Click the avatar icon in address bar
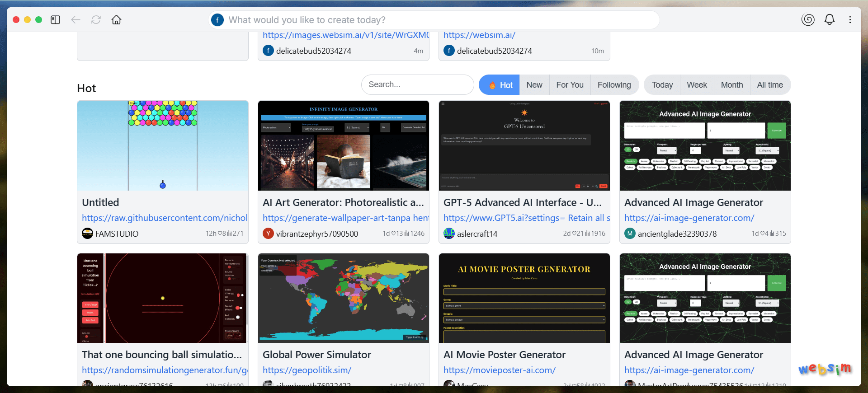Viewport: 868px width, 393px height. (x=217, y=20)
